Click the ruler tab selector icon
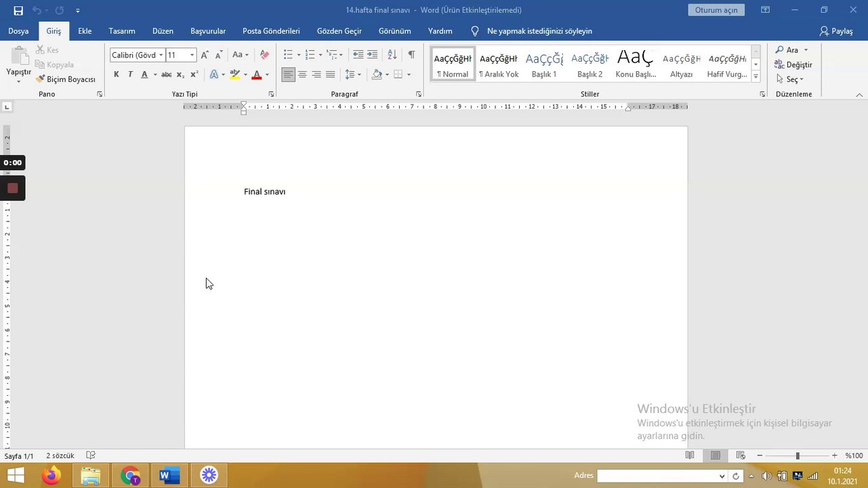 point(7,106)
